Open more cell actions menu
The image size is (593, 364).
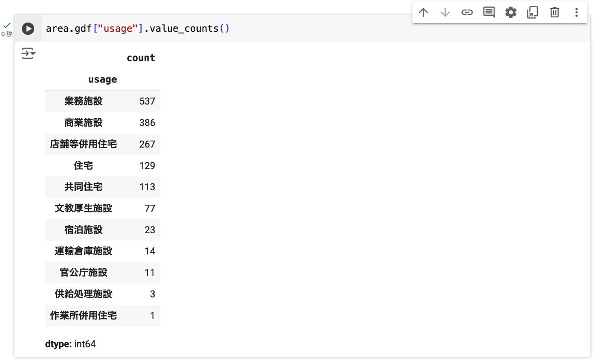576,12
